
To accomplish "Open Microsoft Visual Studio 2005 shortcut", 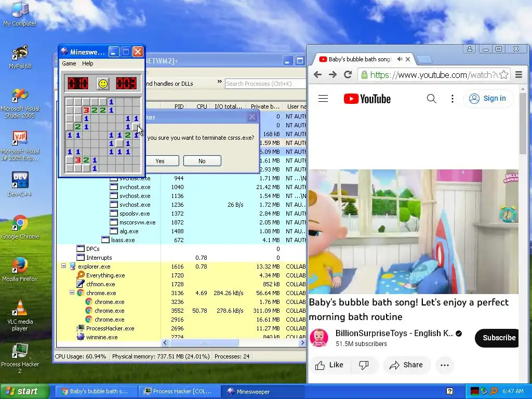I will pyautogui.click(x=20, y=103).
